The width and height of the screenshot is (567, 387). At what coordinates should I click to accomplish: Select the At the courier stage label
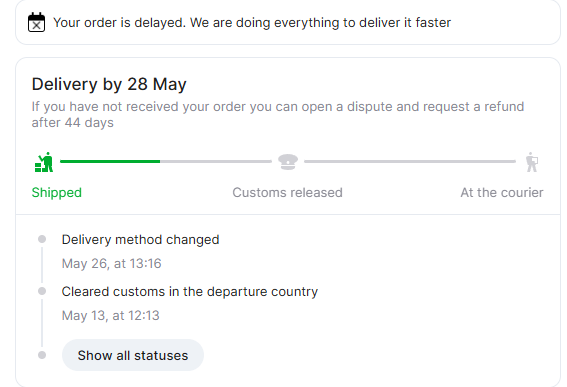(502, 192)
